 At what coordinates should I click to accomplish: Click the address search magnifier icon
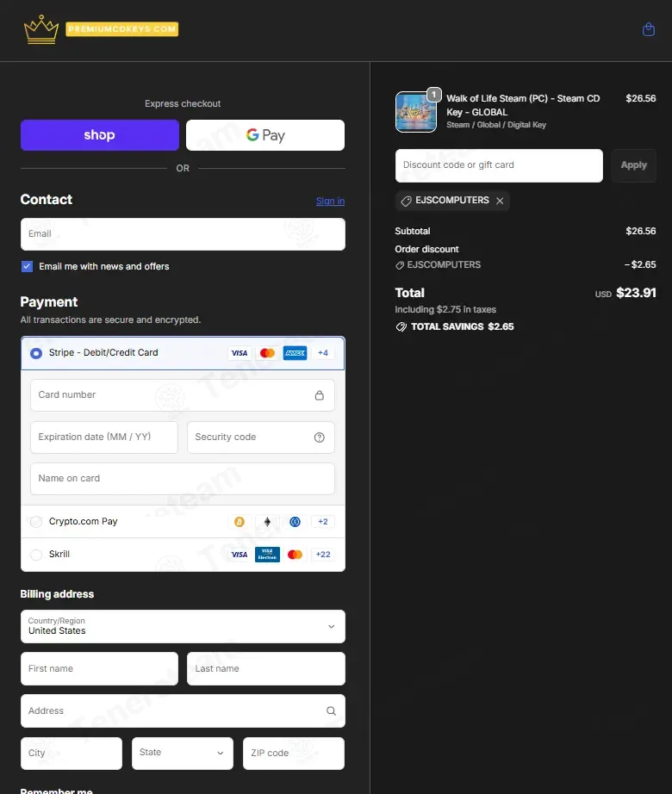(x=331, y=711)
